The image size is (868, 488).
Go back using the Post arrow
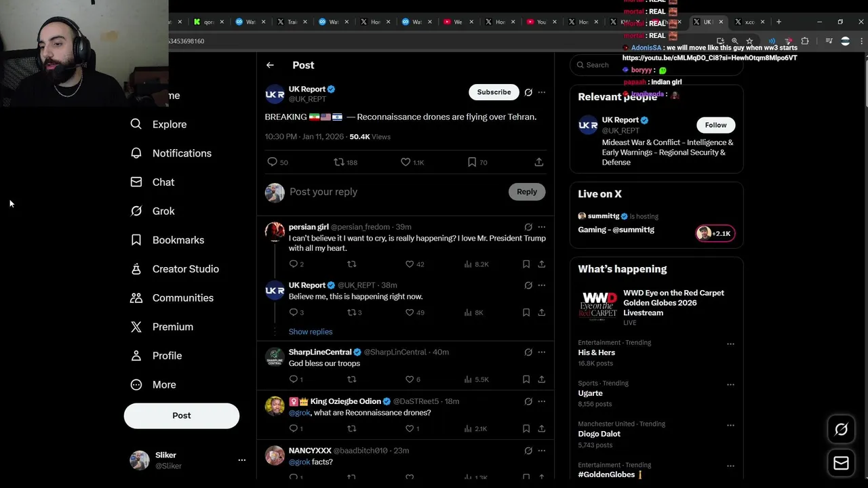(x=270, y=65)
